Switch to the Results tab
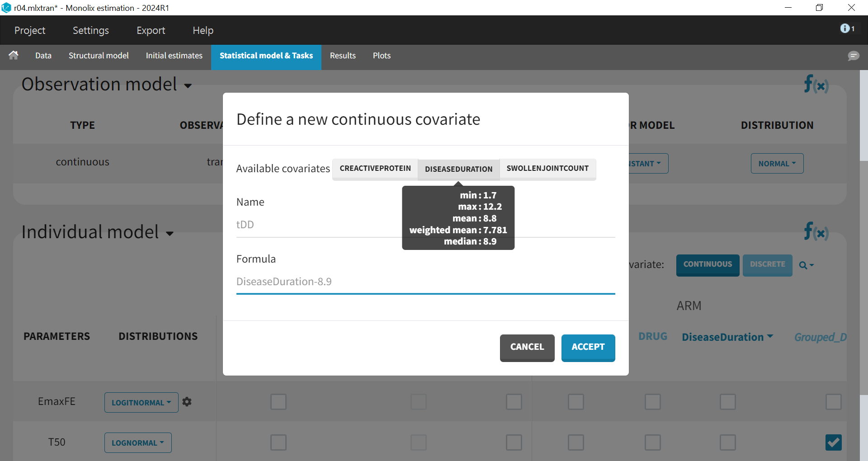Viewport: 868px width, 461px height. click(343, 56)
